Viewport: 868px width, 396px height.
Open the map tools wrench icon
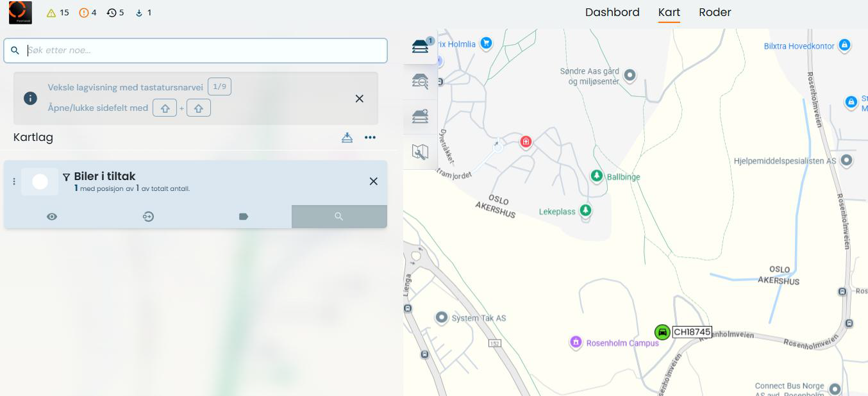tap(420, 152)
